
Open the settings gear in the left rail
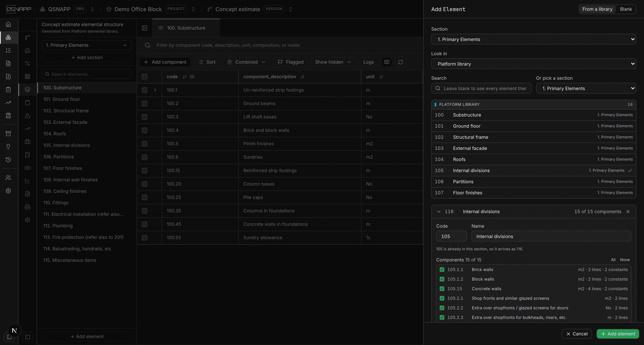[x=8, y=191]
